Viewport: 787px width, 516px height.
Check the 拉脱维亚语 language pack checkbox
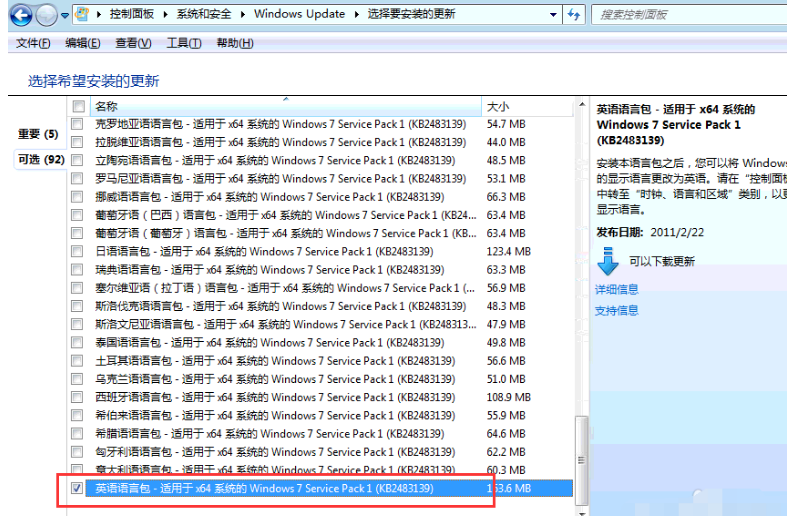[77, 142]
